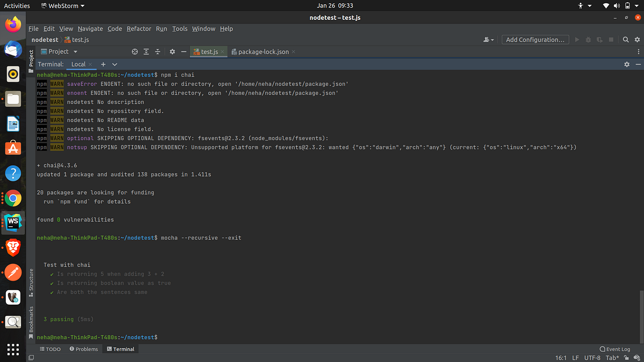644x362 pixels.
Task: Open system tray power menu arrow
Action: click(x=637, y=6)
